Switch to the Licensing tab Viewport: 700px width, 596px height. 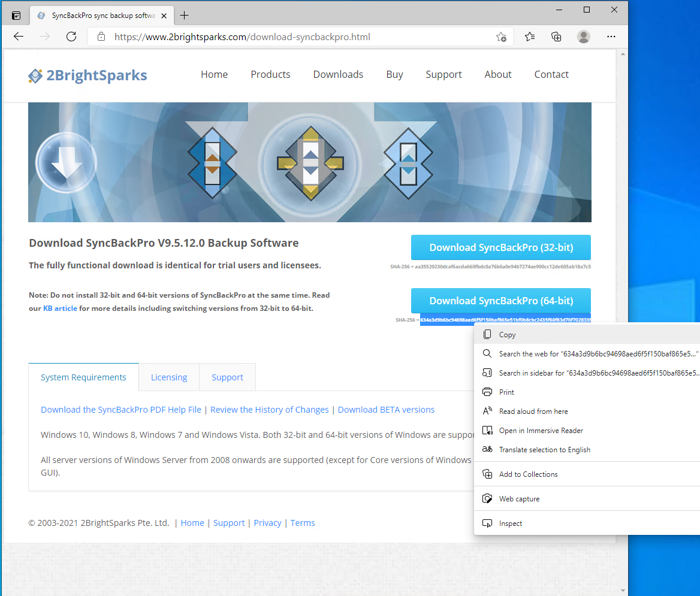[169, 377]
